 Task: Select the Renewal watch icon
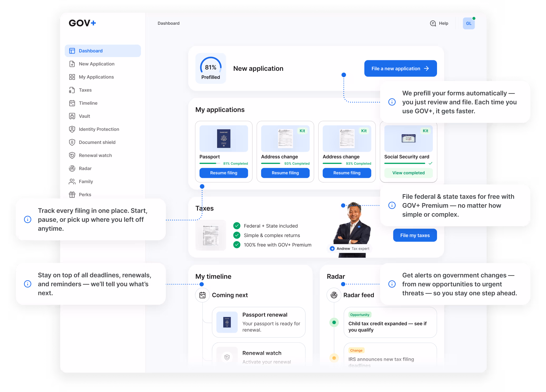coord(72,155)
